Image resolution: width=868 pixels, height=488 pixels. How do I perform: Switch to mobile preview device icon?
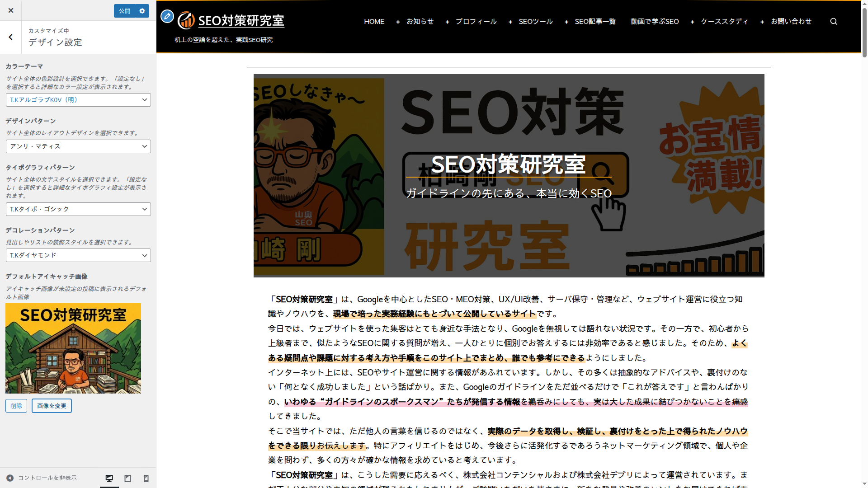point(146,478)
